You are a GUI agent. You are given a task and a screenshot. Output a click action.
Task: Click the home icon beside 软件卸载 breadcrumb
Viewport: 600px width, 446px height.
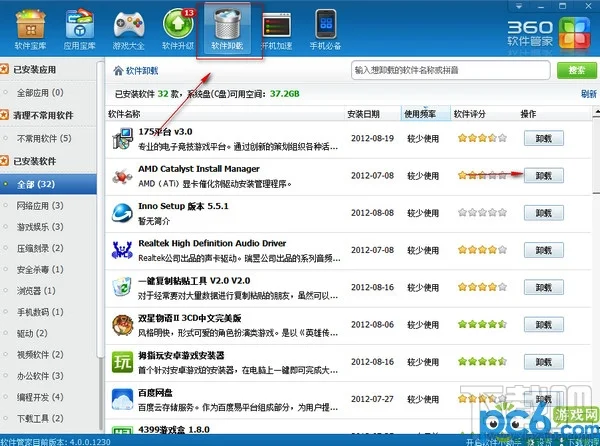[118, 71]
